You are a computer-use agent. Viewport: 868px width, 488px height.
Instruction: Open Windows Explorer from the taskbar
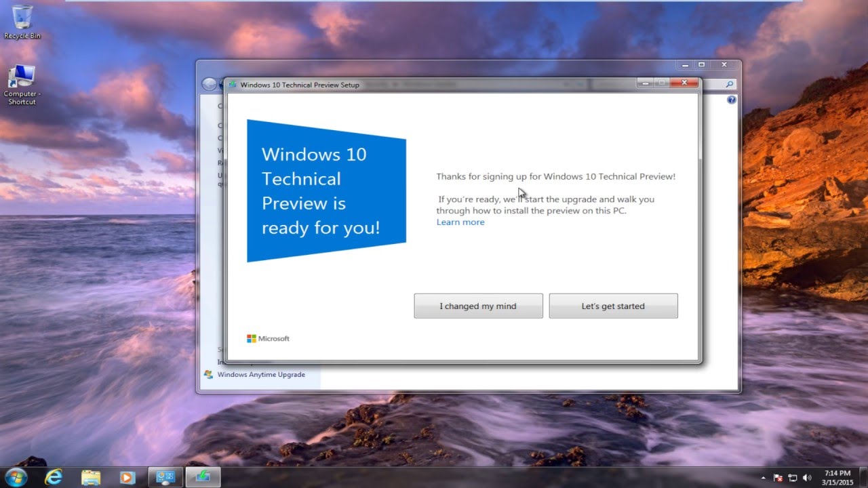(90, 477)
